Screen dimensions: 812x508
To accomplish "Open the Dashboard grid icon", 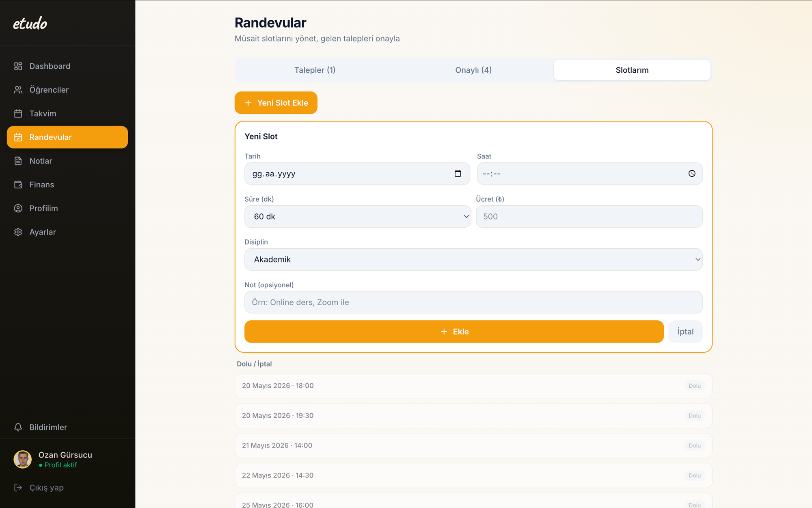I will (18, 66).
